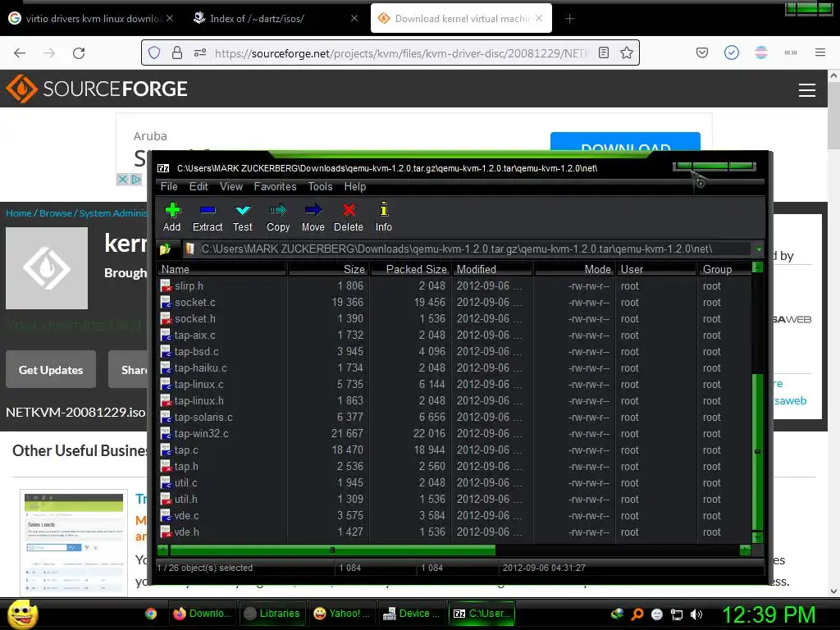Sort file list by Size column
The image size is (840, 630).
tap(328, 269)
